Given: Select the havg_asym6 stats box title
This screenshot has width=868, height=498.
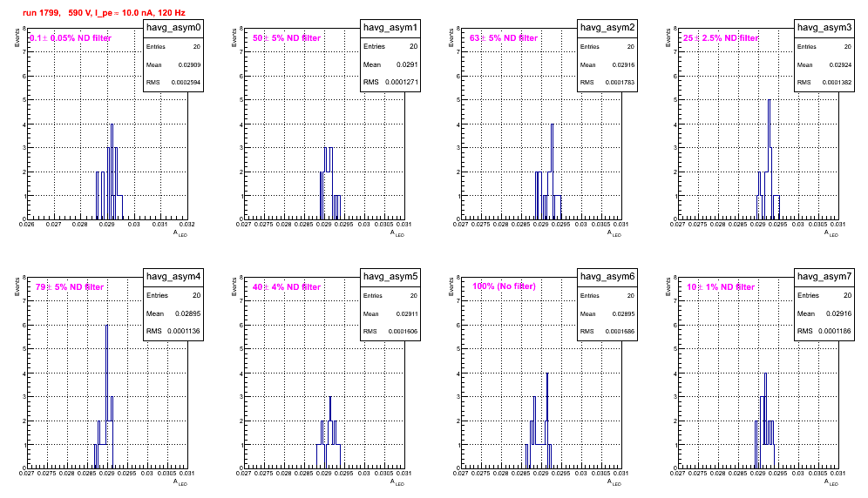Looking at the screenshot, I should tap(607, 277).
